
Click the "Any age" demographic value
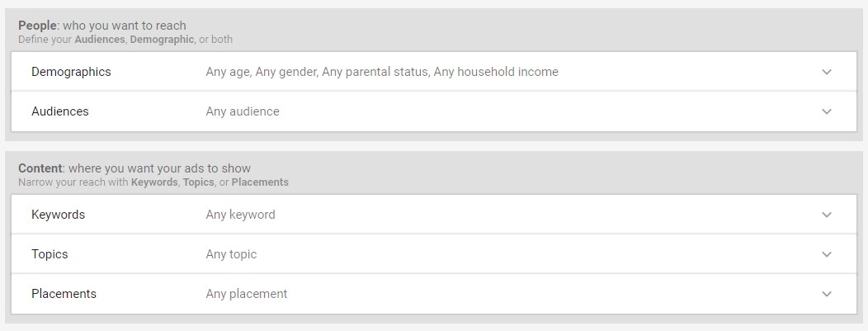[227, 72]
